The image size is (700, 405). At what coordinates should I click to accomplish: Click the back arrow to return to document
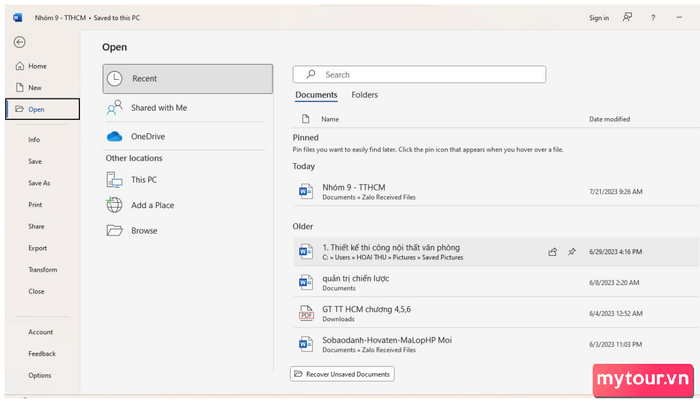click(x=19, y=42)
